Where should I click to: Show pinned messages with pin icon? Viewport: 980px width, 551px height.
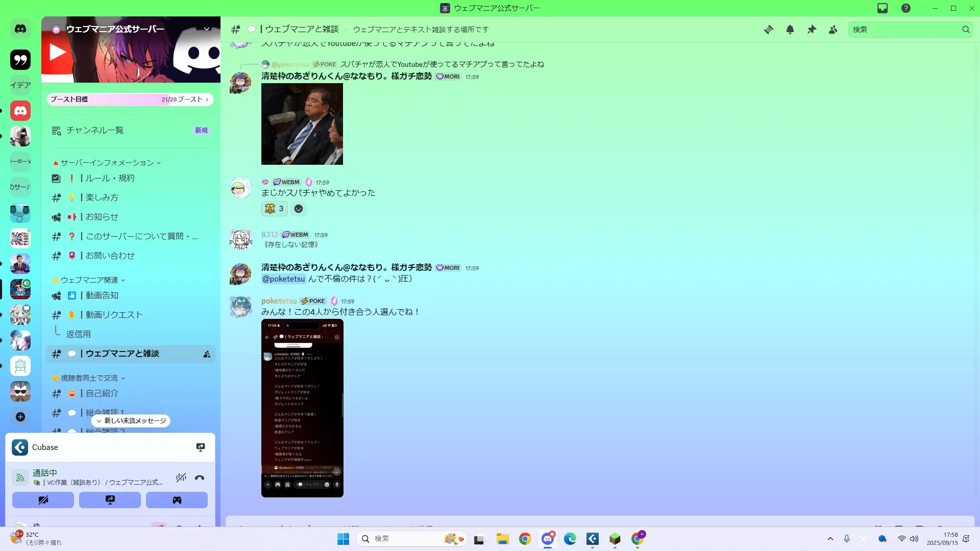point(812,30)
